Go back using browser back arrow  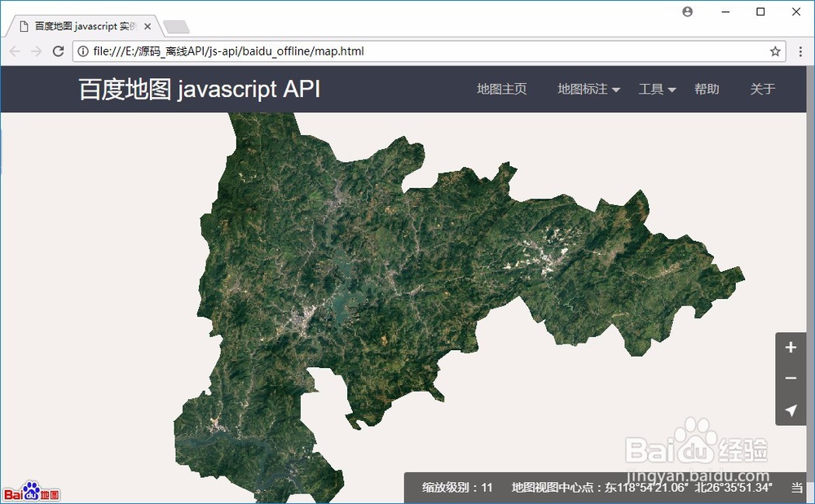tap(15, 50)
